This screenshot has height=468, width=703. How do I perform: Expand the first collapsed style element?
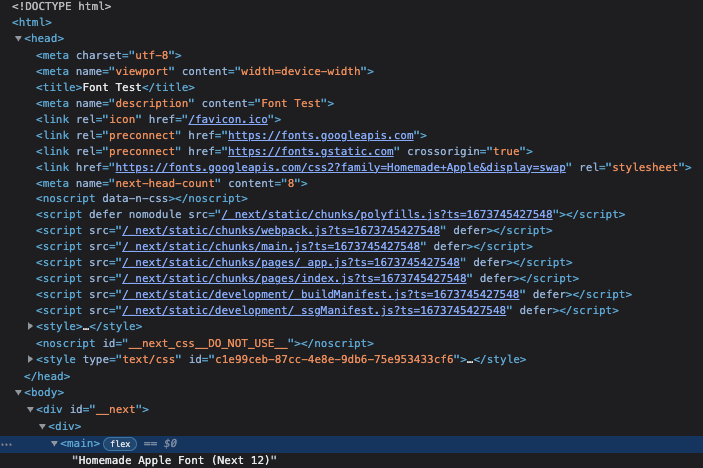pyautogui.click(x=30, y=326)
